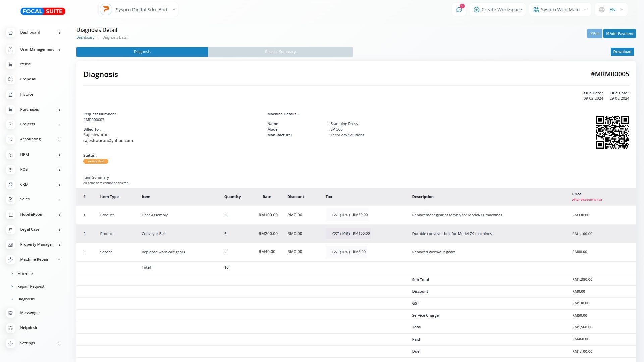Screen dimensions: 644x362
Task: Open the chat notifications icon in header
Action: 459,10
